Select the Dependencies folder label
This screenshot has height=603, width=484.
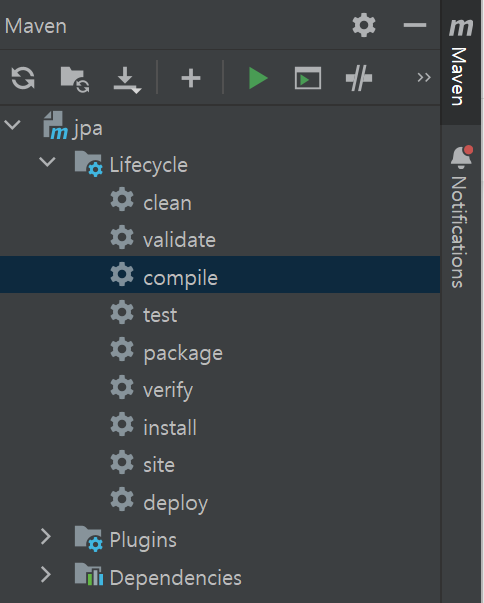[x=176, y=578]
